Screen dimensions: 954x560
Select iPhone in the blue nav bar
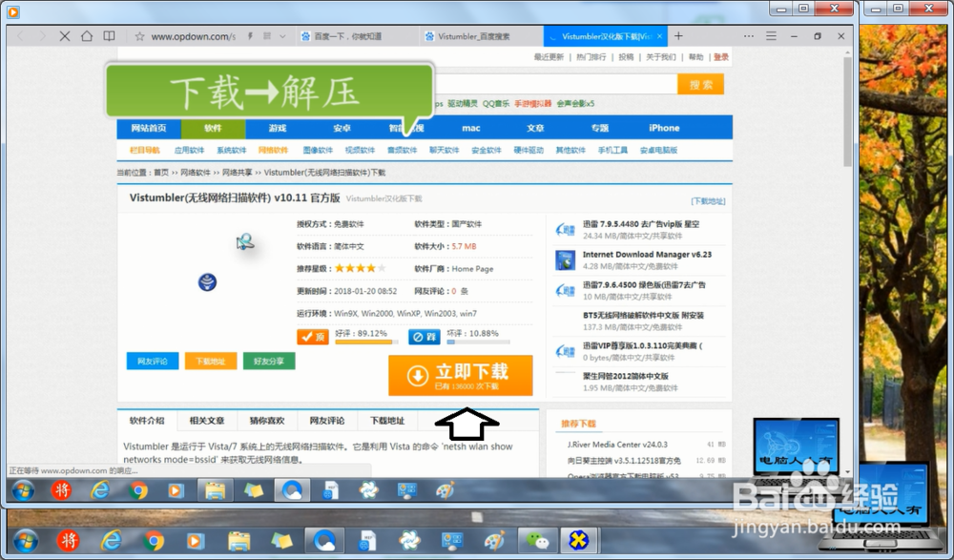point(664,128)
